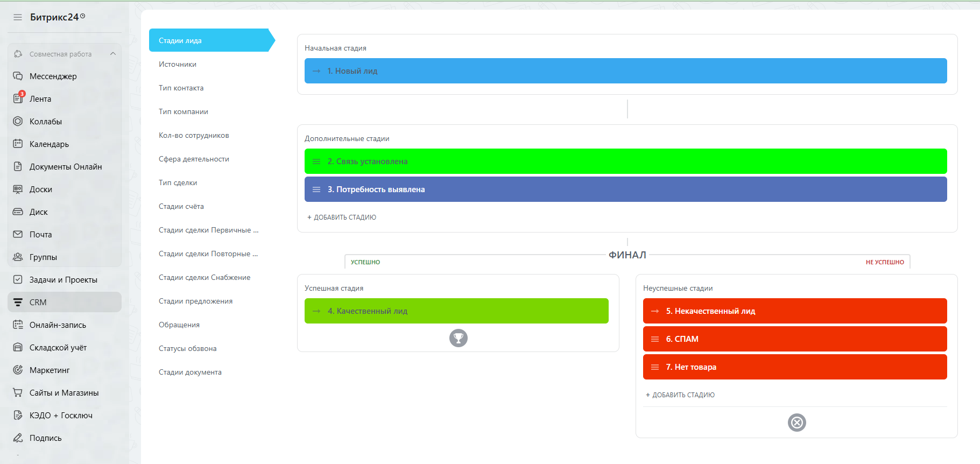Select Статусы обзвона menu item

pyautogui.click(x=188, y=348)
